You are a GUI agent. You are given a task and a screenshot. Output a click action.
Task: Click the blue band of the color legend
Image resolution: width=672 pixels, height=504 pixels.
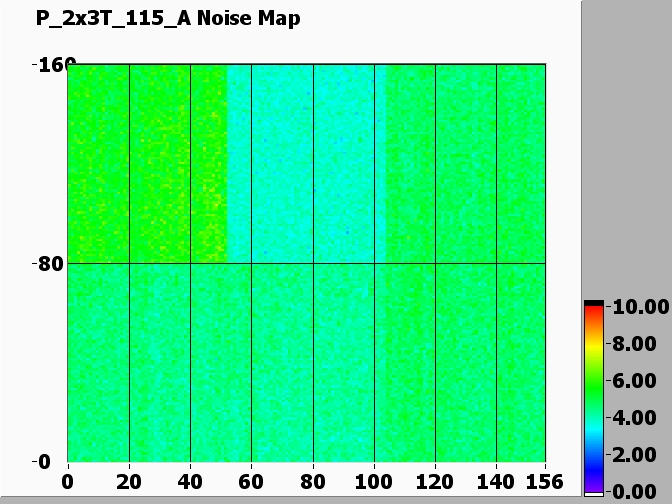pyautogui.click(x=594, y=458)
